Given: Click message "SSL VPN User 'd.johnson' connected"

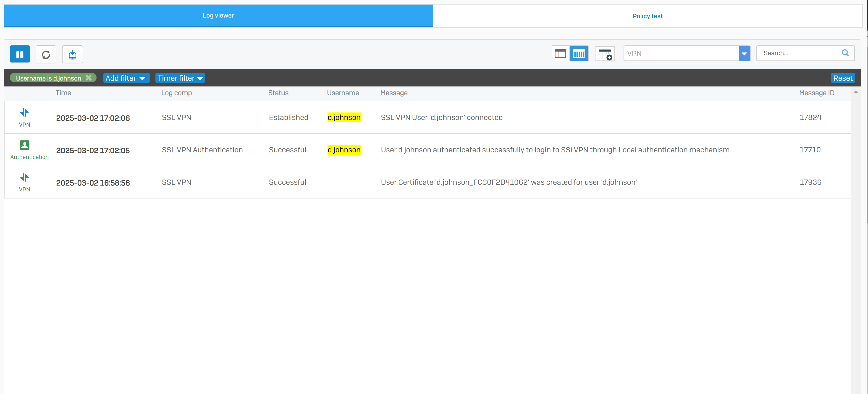Looking at the screenshot, I should pyautogui.click(x=441, y=117).
